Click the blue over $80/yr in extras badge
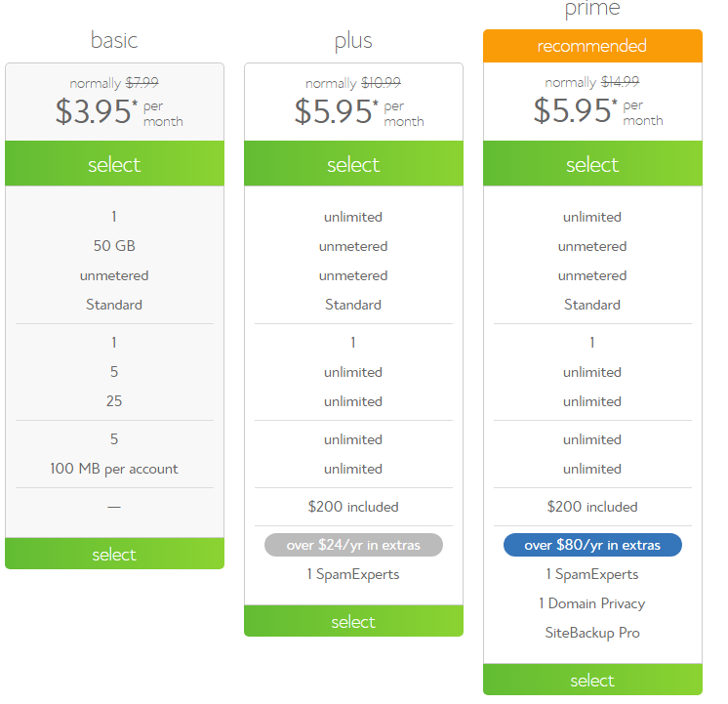Viewport: 728px width, 704px height. (x=592, y=545)
